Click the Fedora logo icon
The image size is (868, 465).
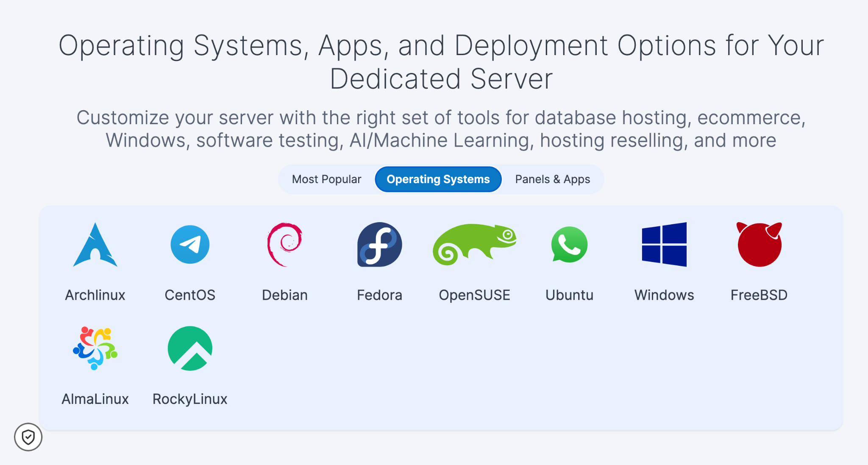[x=379, y=245]
